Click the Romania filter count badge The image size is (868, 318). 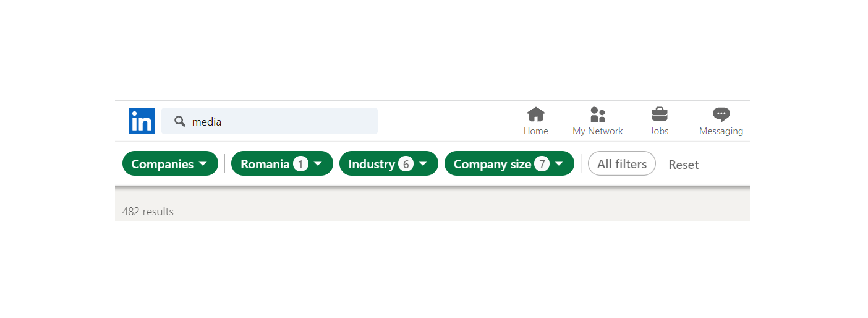(x=301, y=164)
